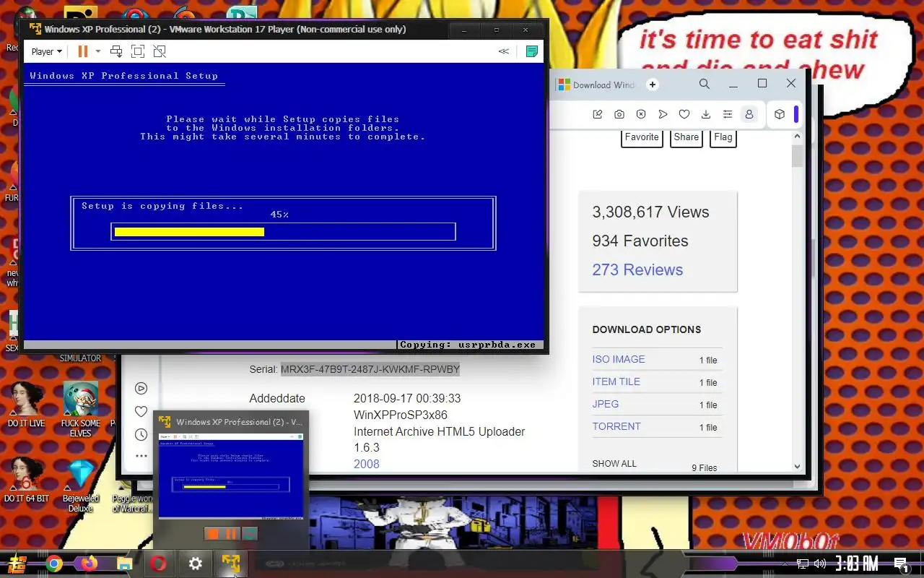Open the Player menu in VMware

pyautogui.click(x=46, y=51)
